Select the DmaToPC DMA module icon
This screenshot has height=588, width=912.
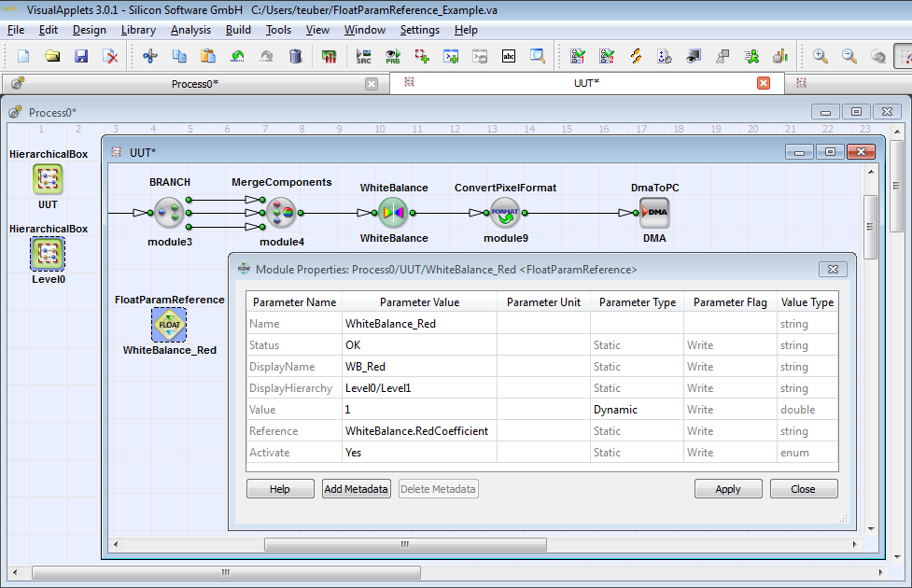[654, 213]
